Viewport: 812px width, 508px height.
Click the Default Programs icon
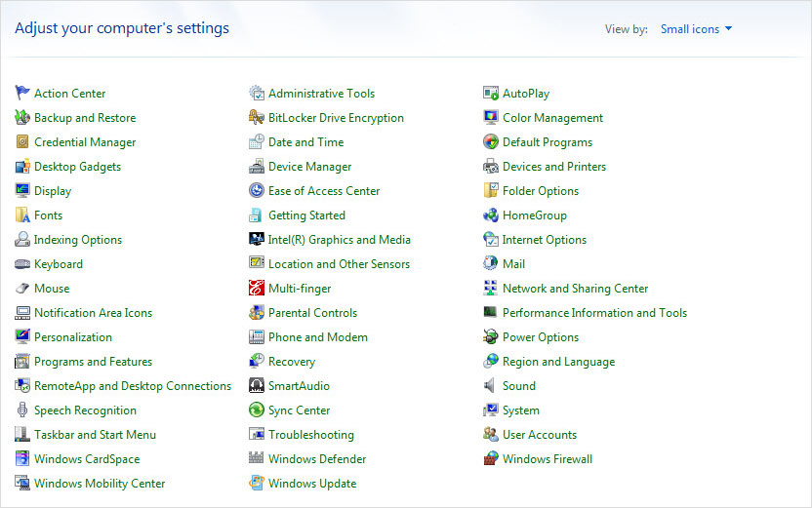point(490,141)
